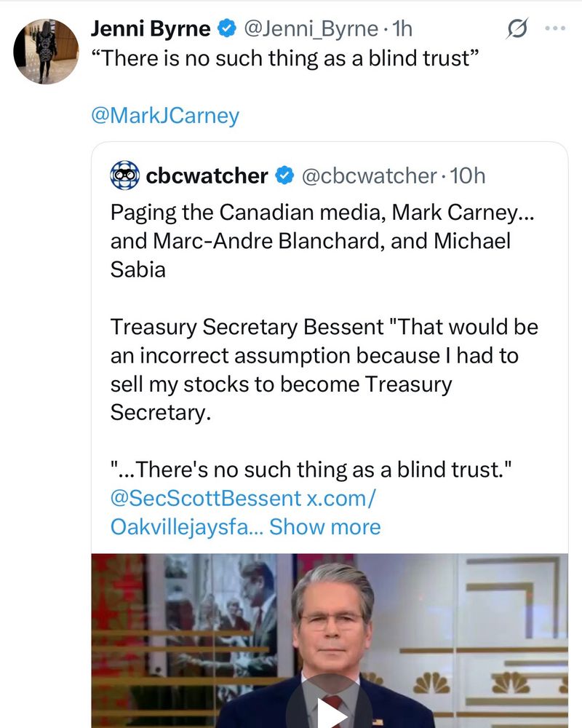The image size is (582, 728).
Task: Open cbcwatcher's avatar icon
Action: coord(124,175)
